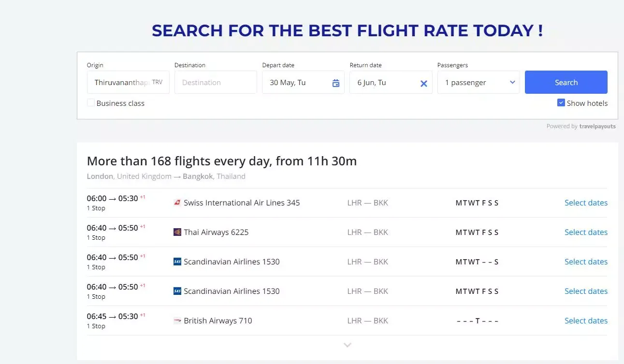Screen dimensions: 624x364
Task: Click the 06:00 → 05:30 departure time
Action: coord(113,198)
